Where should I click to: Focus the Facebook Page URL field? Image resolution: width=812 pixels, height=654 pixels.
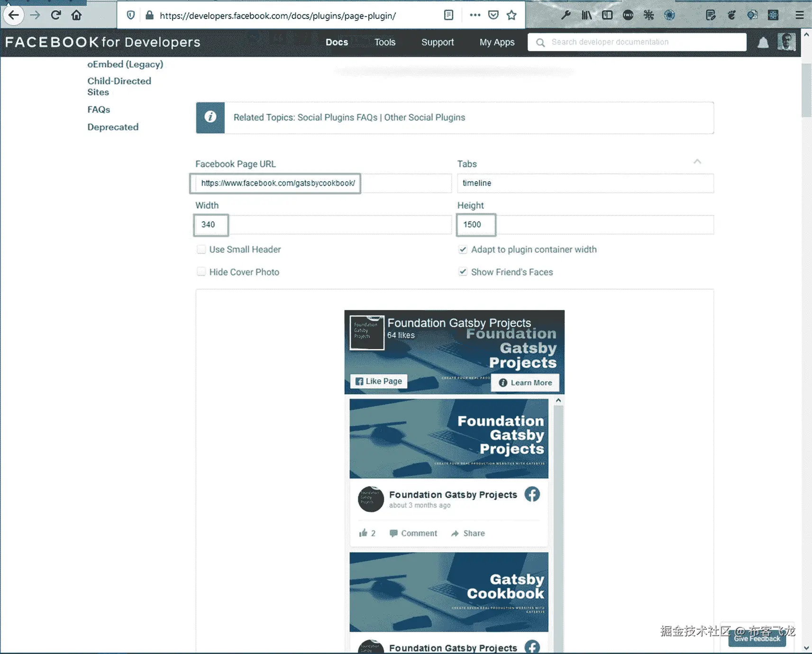323,184
